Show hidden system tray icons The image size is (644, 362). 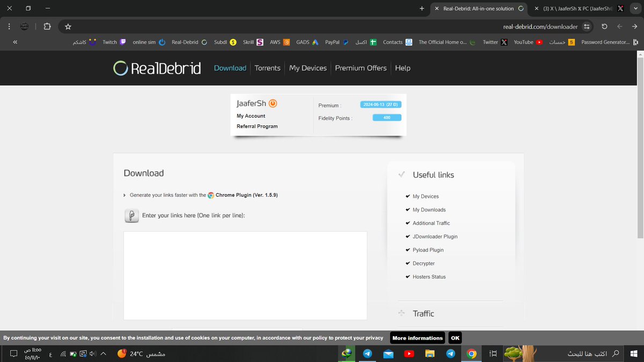coord(104,353)
